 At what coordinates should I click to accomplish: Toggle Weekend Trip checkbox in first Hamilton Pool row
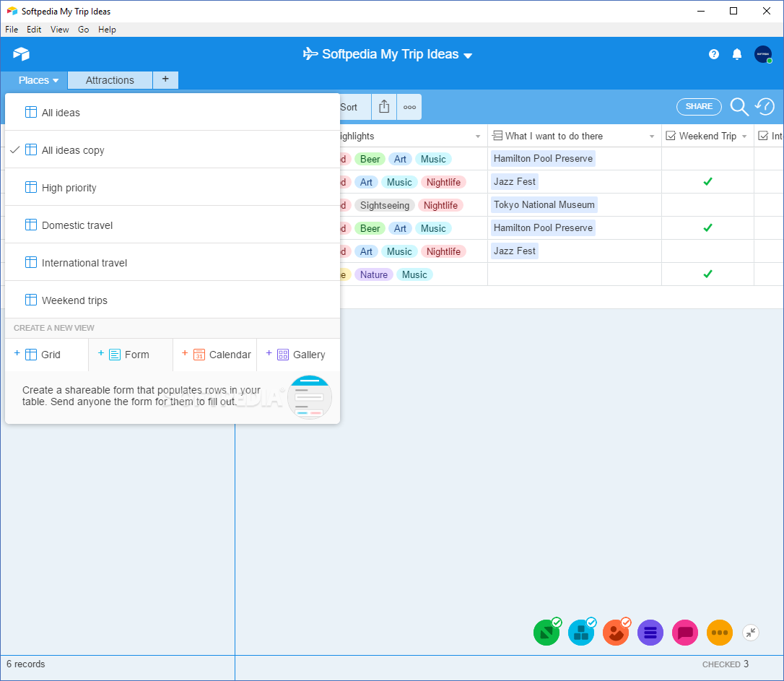(707, 158)
